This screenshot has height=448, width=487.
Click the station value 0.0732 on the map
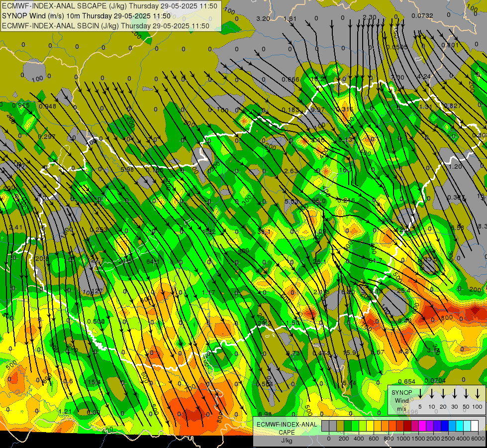[422, 16]
